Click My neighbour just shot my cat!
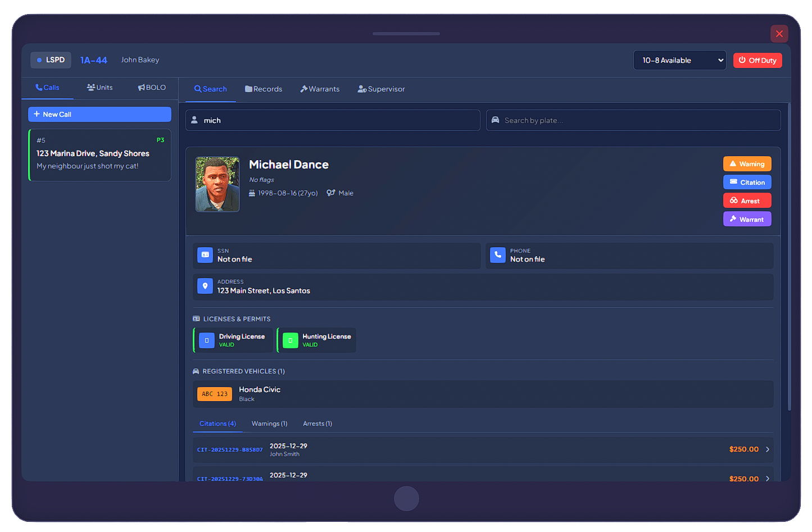The width and height of the screenshot is (812, 532). (x=88, y=166)
